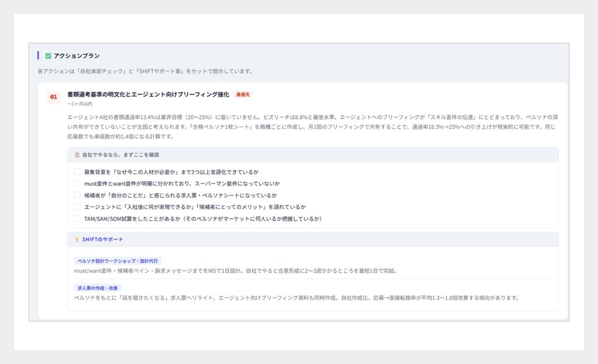Tick the 候補者が「自分のことだ」 checkbox
This screenshot has width=598, height=364.
click(x=77, y=195)
